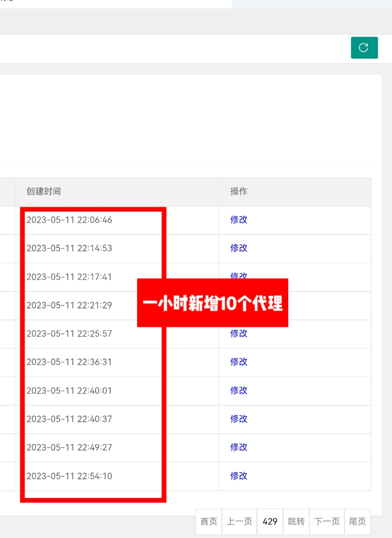
Task: Click 修改 link for 22:06:46 row
Action: pos(239,220)
